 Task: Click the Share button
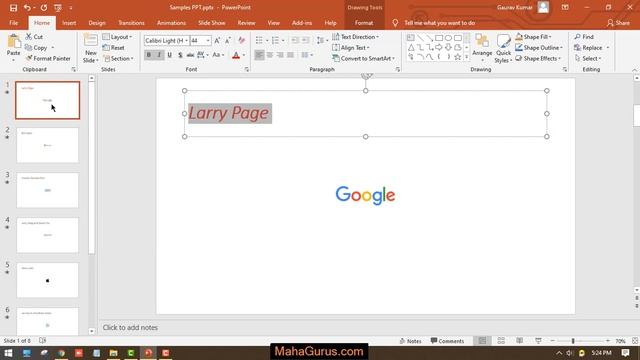tap(618, 23)
